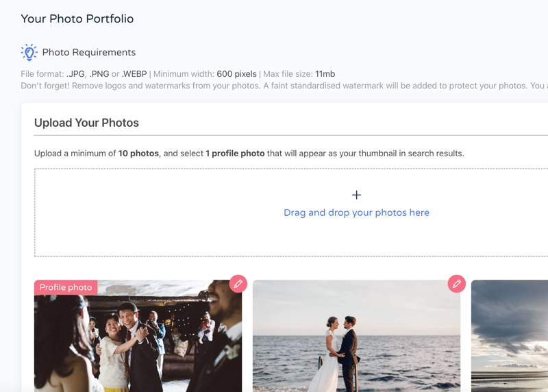The width and height of the screenshot is (548, 392).
Task: Click the '.JPG' file format text
Action: (x=75, y=74)
